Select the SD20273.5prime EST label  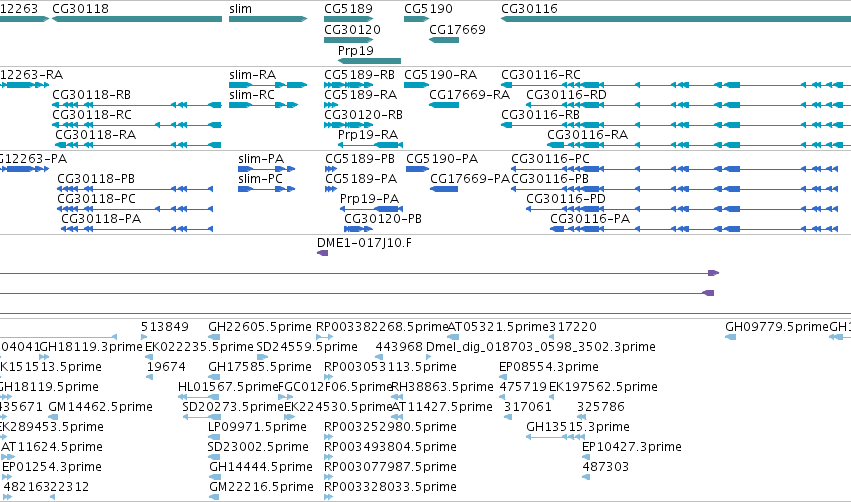click(233, 406)
